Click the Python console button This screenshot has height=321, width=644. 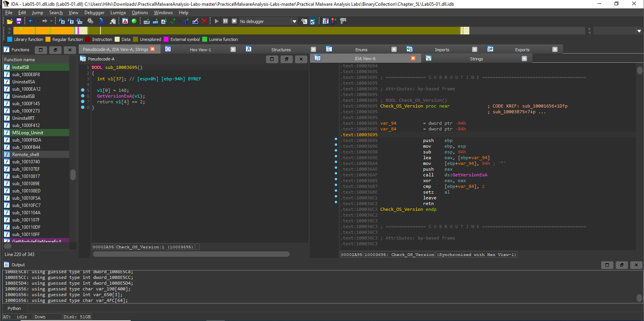coord(15,308)
